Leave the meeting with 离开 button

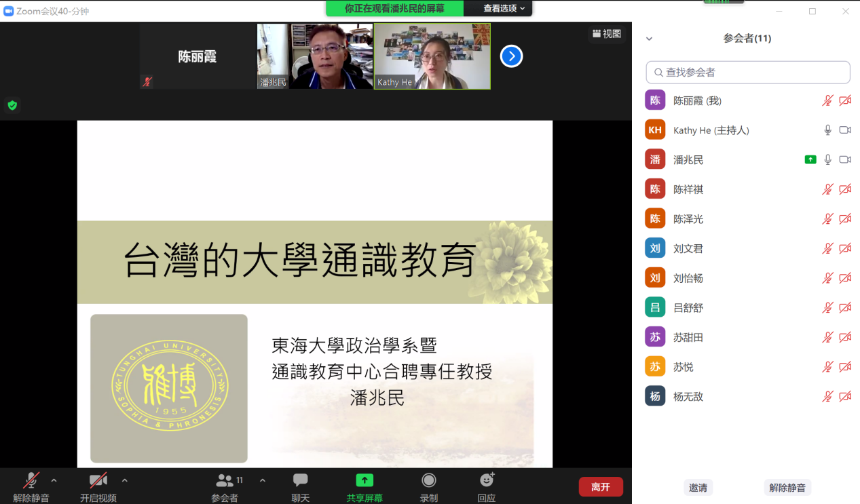point(600,486)
